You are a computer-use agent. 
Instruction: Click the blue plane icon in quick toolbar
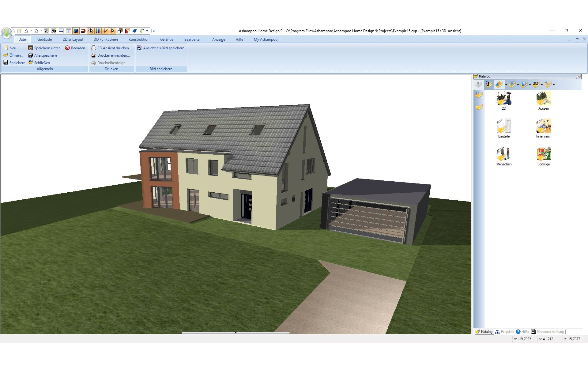pos(135,31)
